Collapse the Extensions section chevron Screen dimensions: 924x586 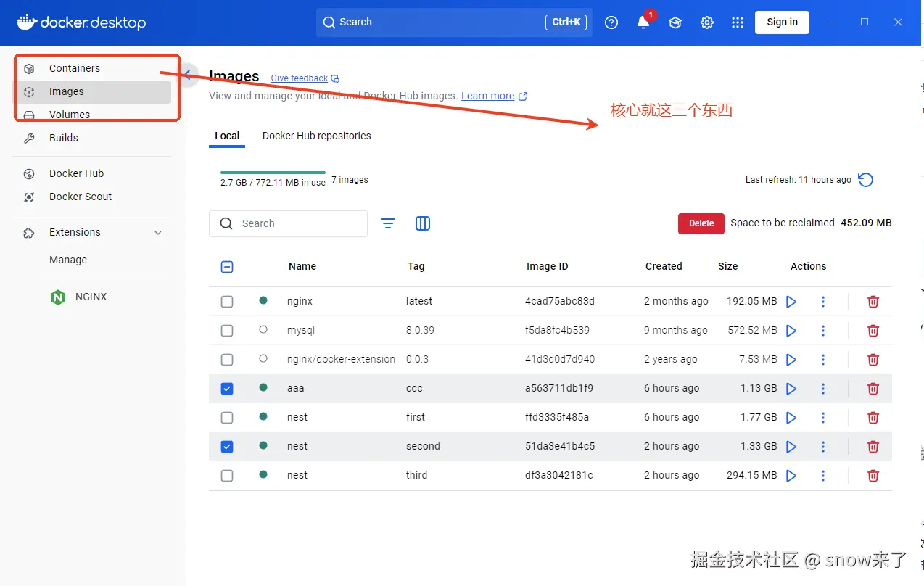[158, 233]
